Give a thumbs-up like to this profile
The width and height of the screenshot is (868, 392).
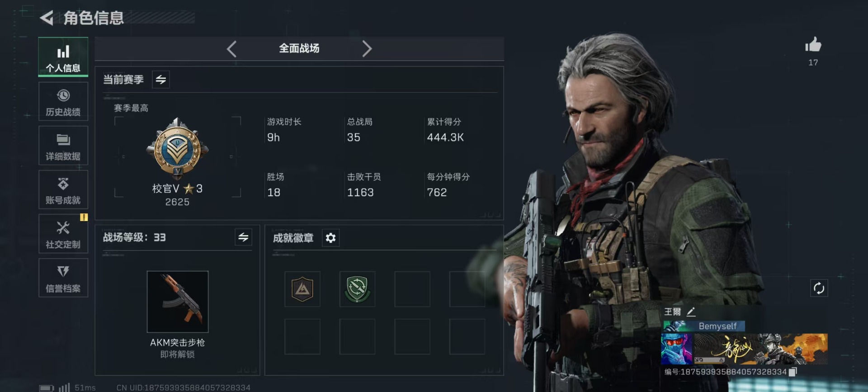pos(813,45)
